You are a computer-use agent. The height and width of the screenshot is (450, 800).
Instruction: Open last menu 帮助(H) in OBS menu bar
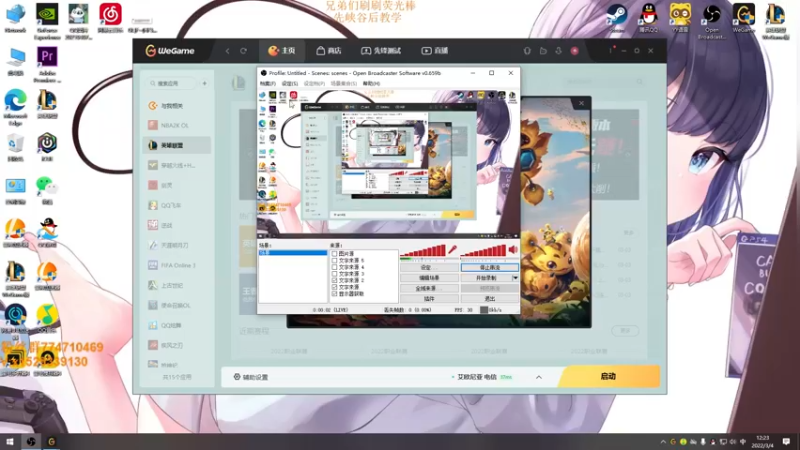click(371, 84)
